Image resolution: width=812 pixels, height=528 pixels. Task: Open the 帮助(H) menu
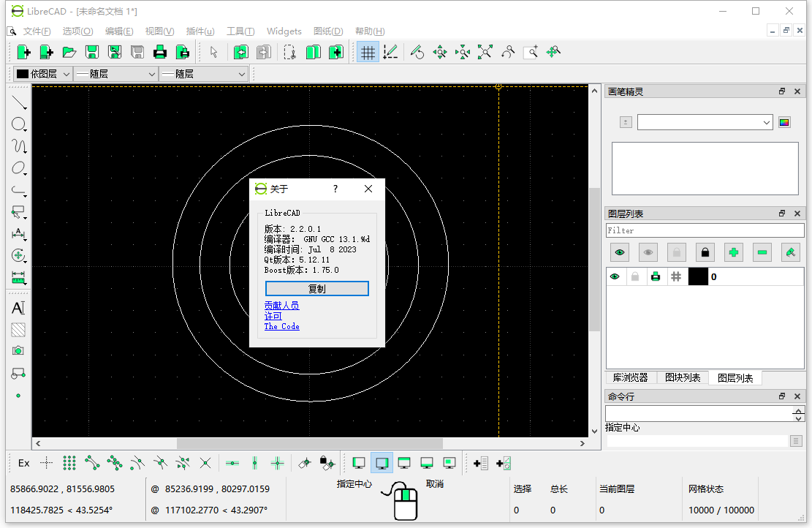(370, 31)
